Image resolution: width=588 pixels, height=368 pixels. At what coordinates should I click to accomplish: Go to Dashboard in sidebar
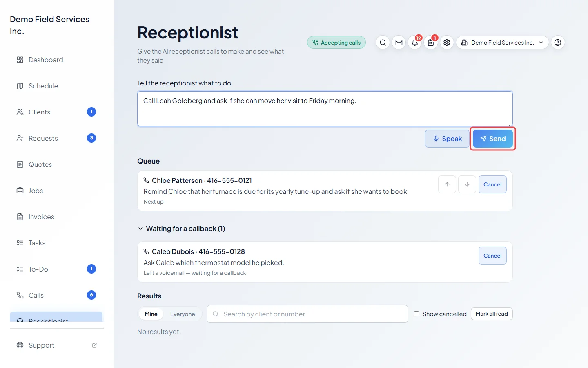tap(56, 60)
